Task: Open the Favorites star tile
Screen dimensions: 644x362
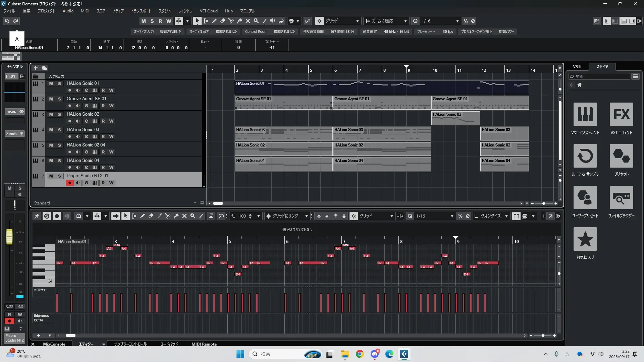Action: click(x=585, y=239)
